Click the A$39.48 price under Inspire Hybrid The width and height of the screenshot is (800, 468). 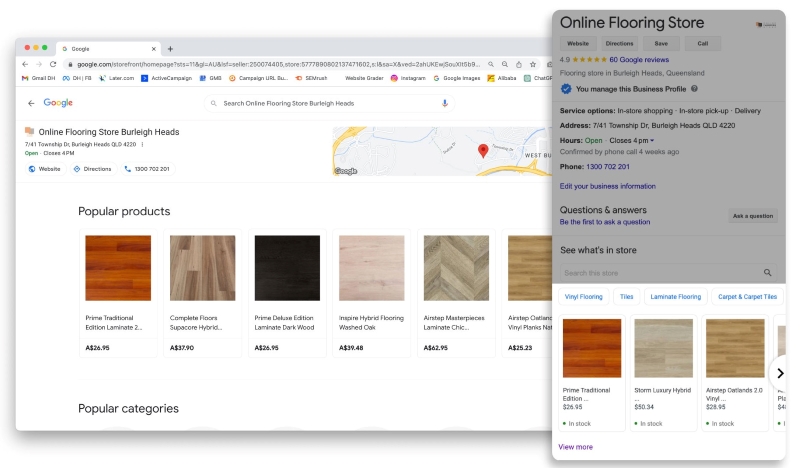click(351, 348)
